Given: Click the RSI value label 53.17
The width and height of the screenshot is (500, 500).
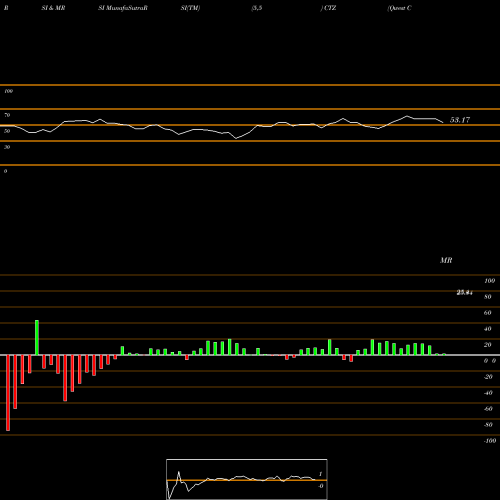Looking at the screenshot, I should click(x=460, y=120).
